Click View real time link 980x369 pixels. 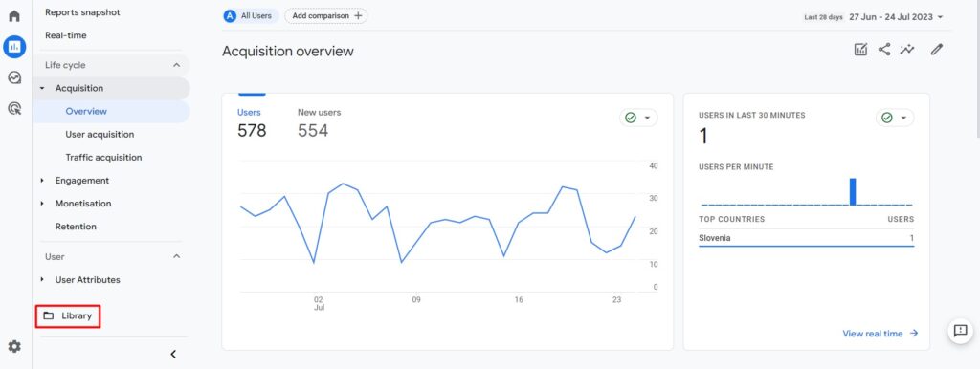click(x=880, y=334)
